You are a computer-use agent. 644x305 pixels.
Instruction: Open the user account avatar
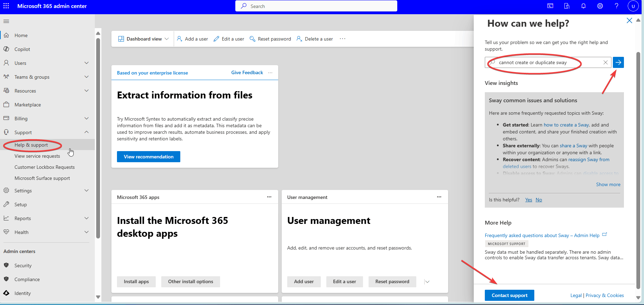coord(633,6)
